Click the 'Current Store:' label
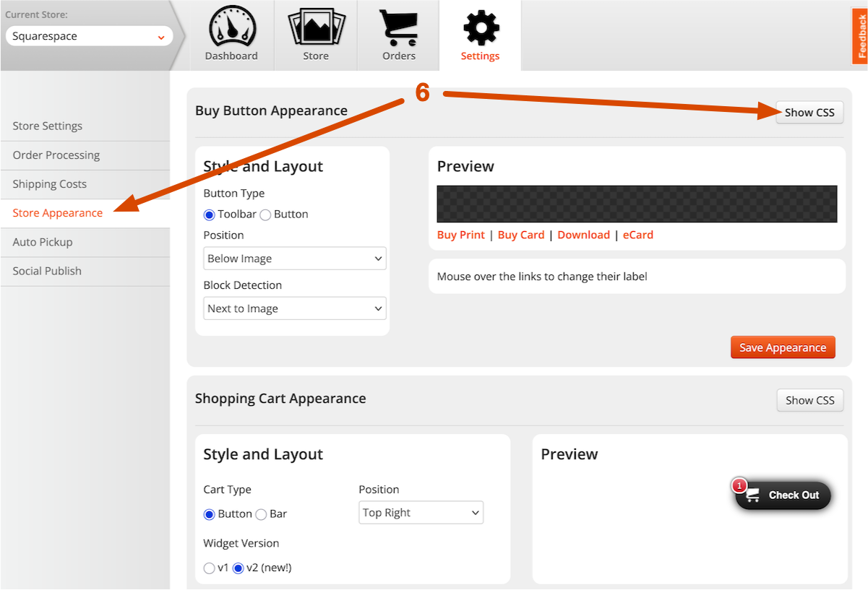 pos(36,14)
